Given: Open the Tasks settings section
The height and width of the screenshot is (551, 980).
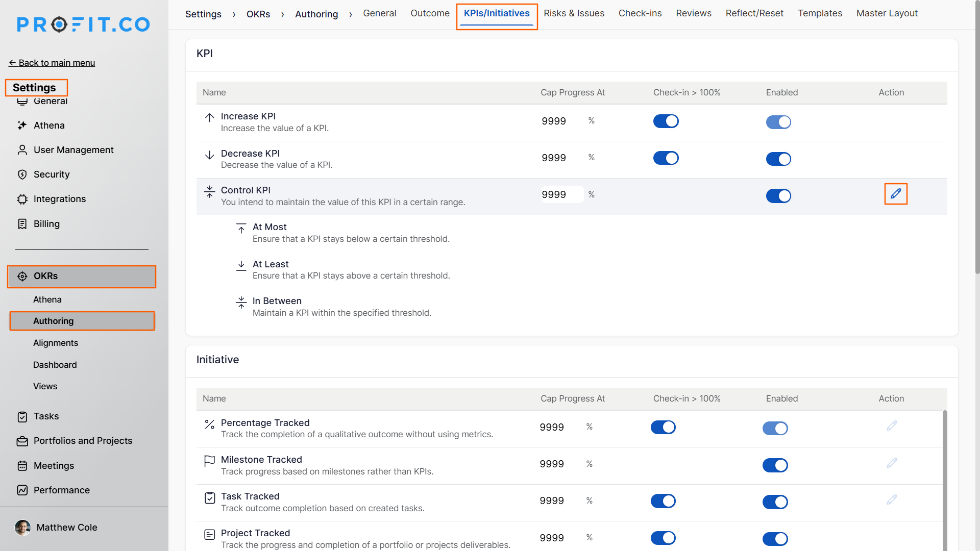Looking at the screenshot, I should coord(46,416).
